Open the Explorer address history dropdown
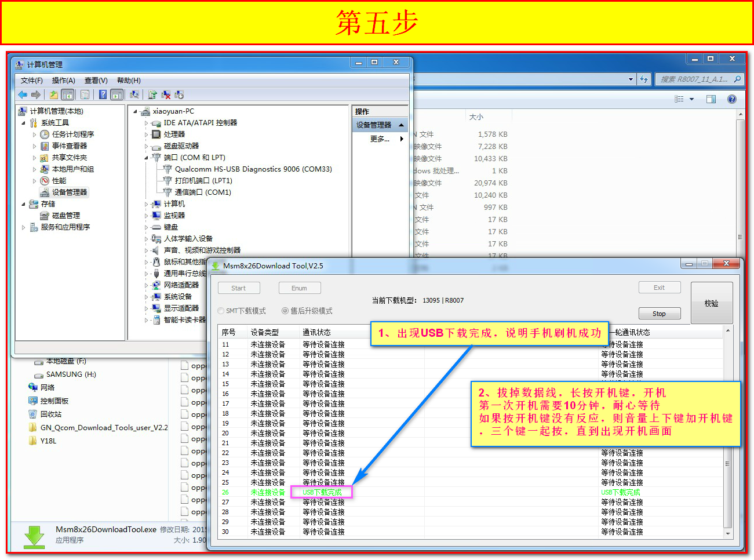The height and width of the screenshot is (560, 754). pyautogui.click(x=631, y=79)
